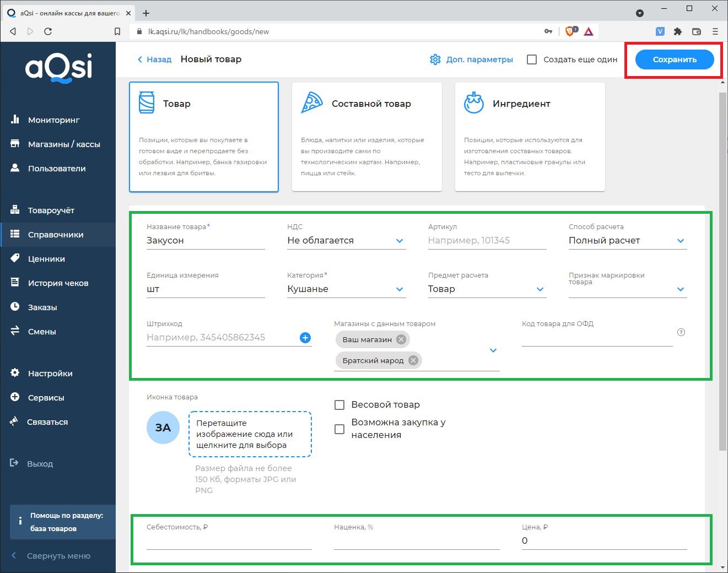The height and width of the screenshot is (573, 728).
Task: Check Возможна закупка у населения checkbox
Action: click(x=340, y=429)
